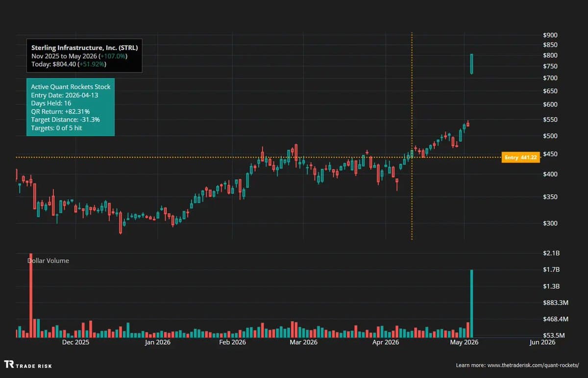The height and width of the screenshot is (378, 588).
Task: Click the Jan 2026 date axis label
Action: tap(158, 342)
